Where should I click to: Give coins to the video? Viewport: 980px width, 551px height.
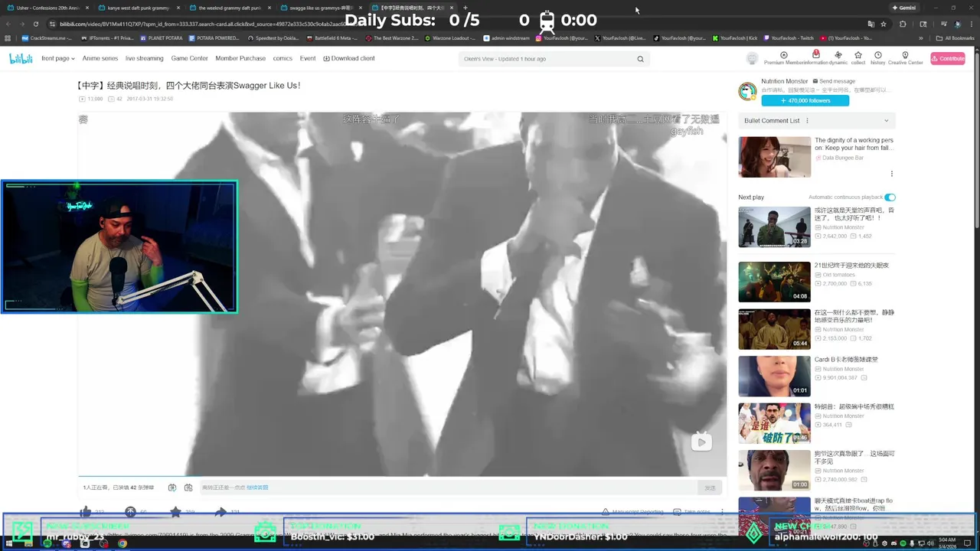click(x=130, y=511)
